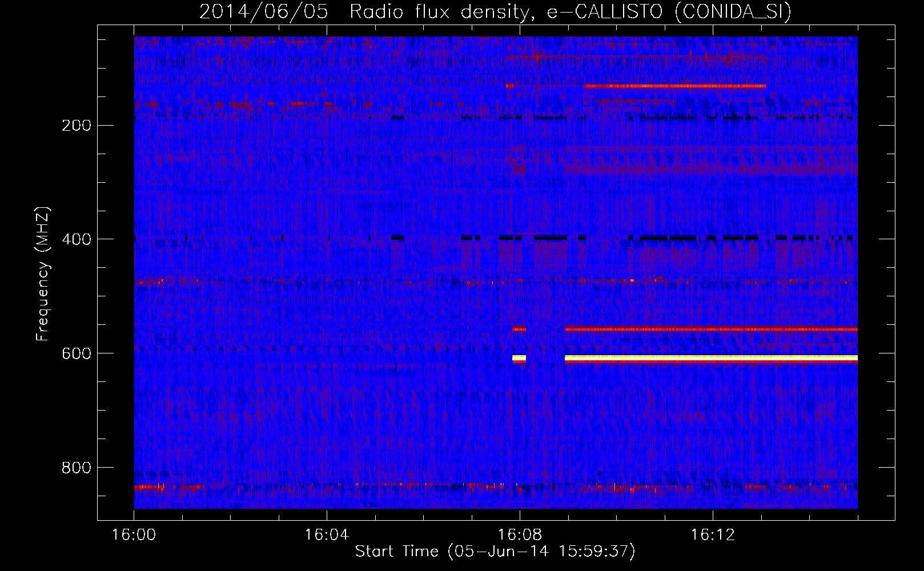The height and width of the screenshot is (571, 924).
Task: Click the '800' frequency tick label
Action: tap(77, 468)
